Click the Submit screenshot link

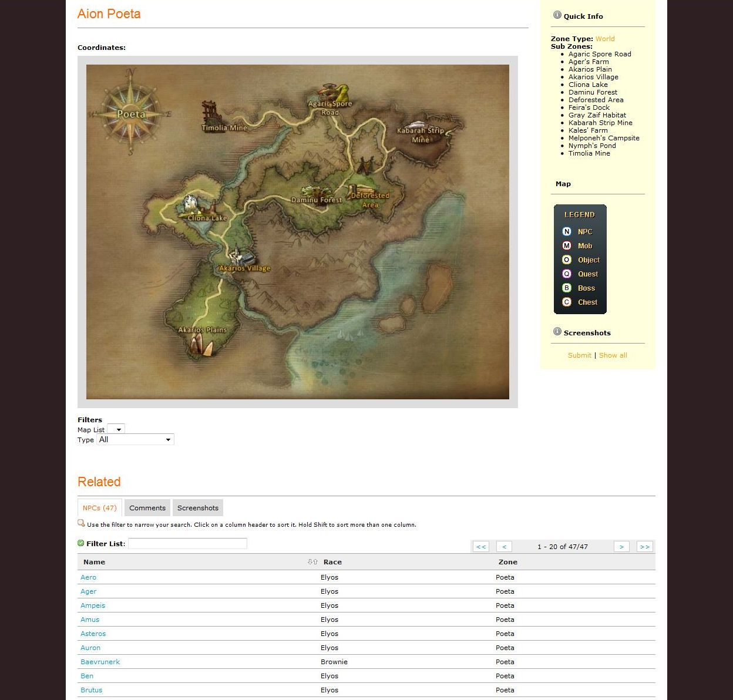(x=579, y=355)
